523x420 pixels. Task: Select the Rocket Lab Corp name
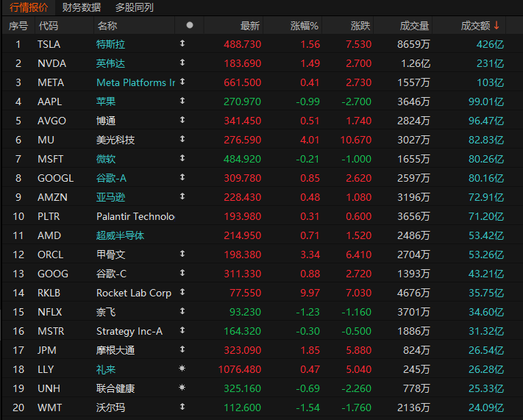tap(134, 293)
